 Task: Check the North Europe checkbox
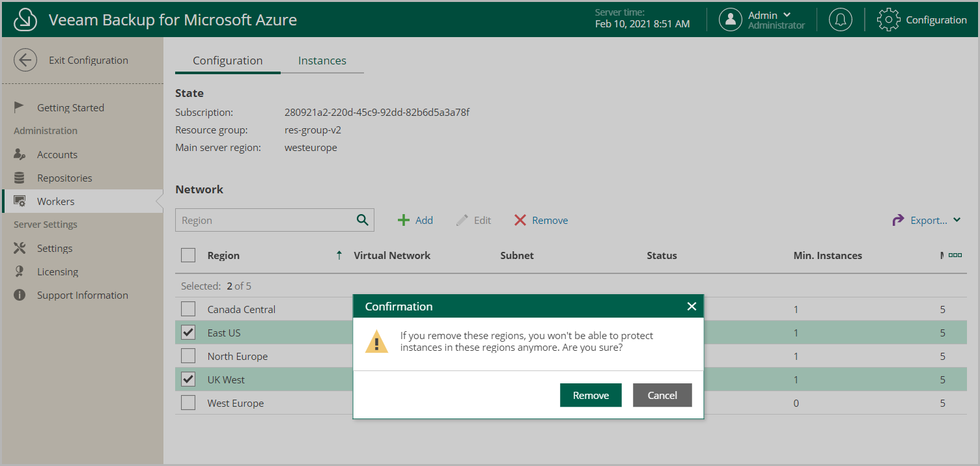point(188,356)
